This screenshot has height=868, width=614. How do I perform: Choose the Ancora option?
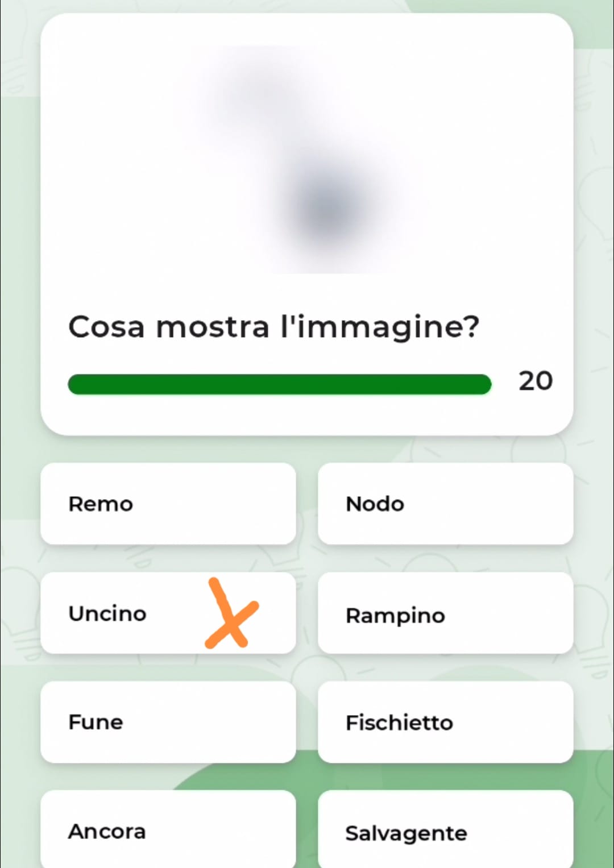coord(168,831)
